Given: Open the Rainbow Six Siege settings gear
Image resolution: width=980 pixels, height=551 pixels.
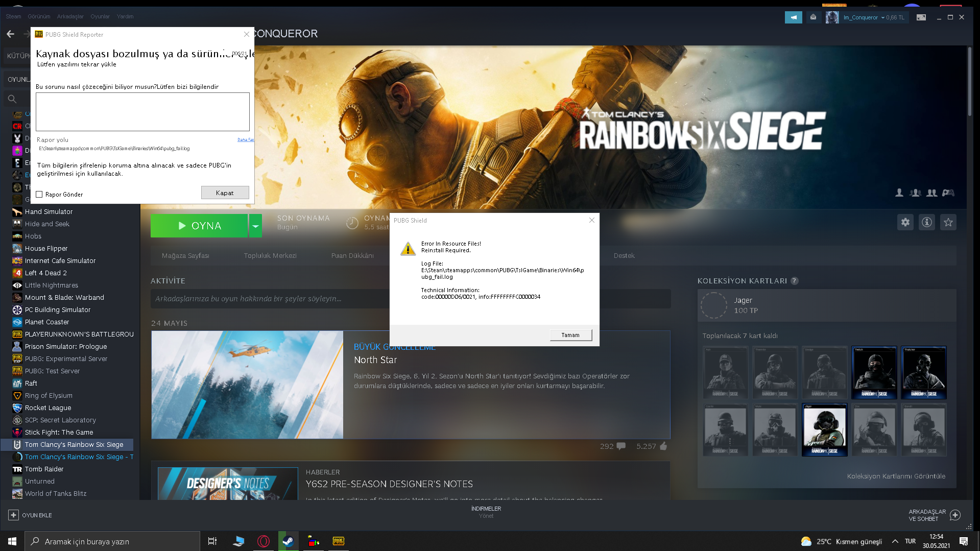Looking at the screenshot, I should [905, 222].
